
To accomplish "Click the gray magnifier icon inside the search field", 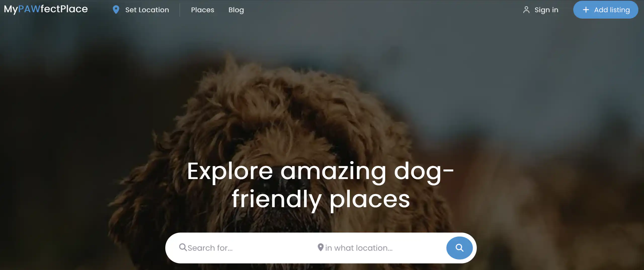I will tap(183, 247).
